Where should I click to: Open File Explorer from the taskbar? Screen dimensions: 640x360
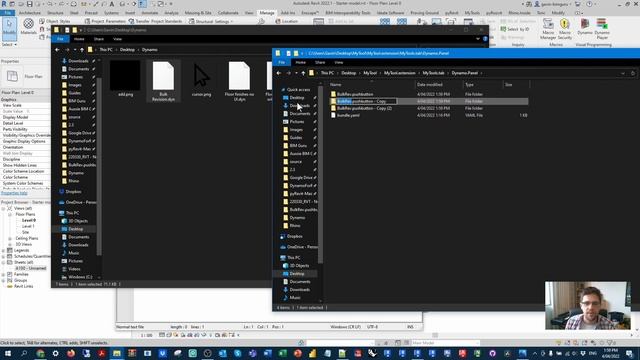tap(117, 353)
